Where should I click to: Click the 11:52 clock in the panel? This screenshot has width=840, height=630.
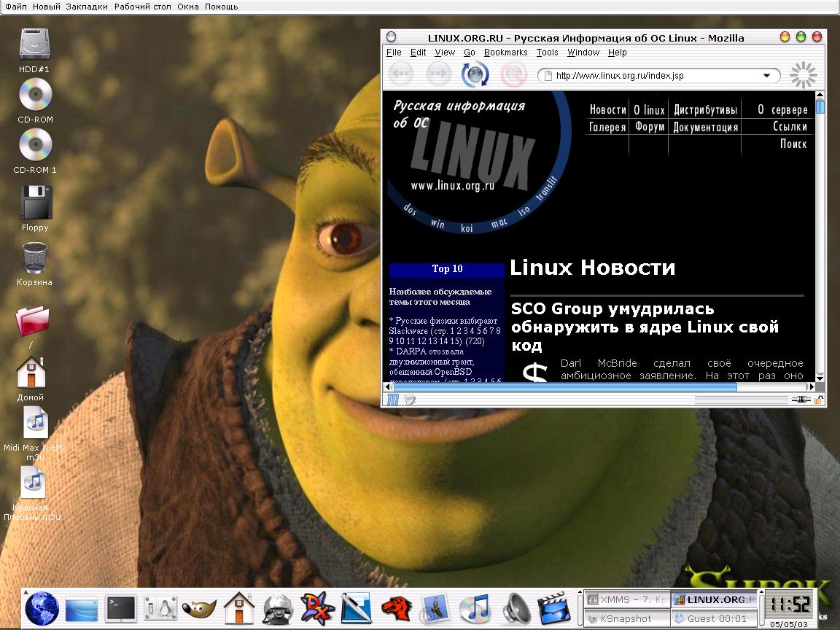pyautogui.click(x=789, y=604)
